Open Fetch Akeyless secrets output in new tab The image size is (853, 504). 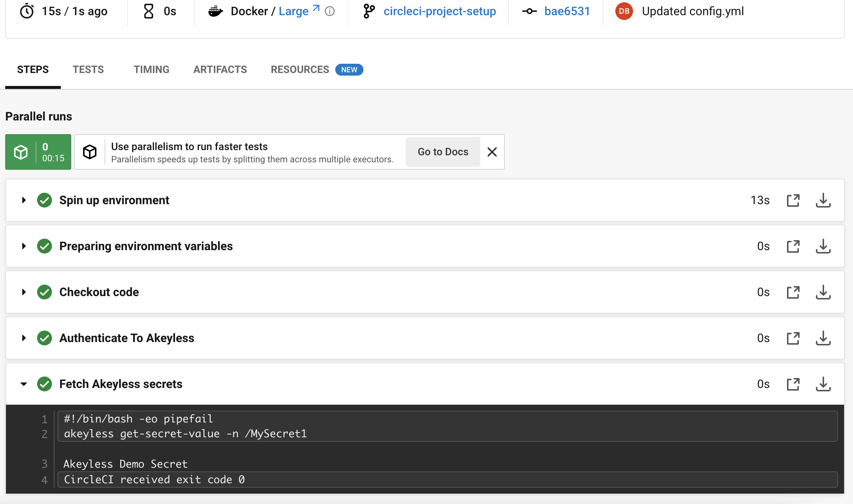point(793,384)
